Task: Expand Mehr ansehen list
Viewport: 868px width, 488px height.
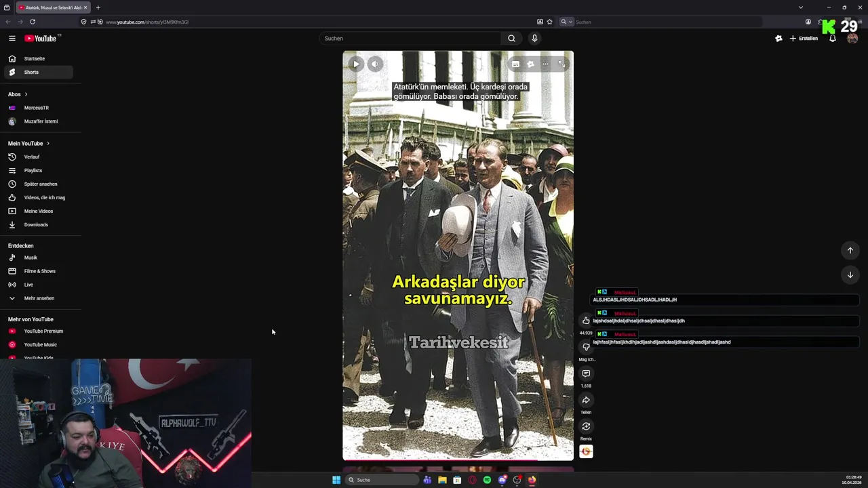Action: point(39,298)
